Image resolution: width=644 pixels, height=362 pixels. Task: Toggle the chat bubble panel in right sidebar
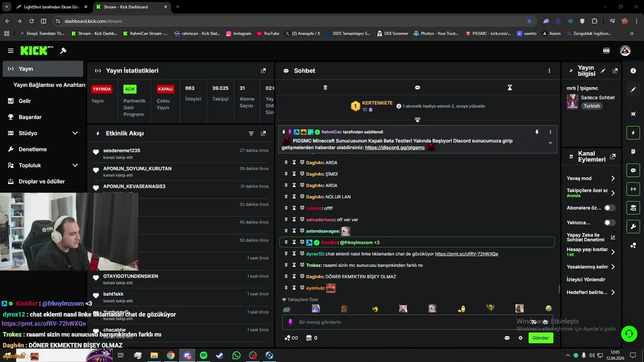click(x=633, y=170)
